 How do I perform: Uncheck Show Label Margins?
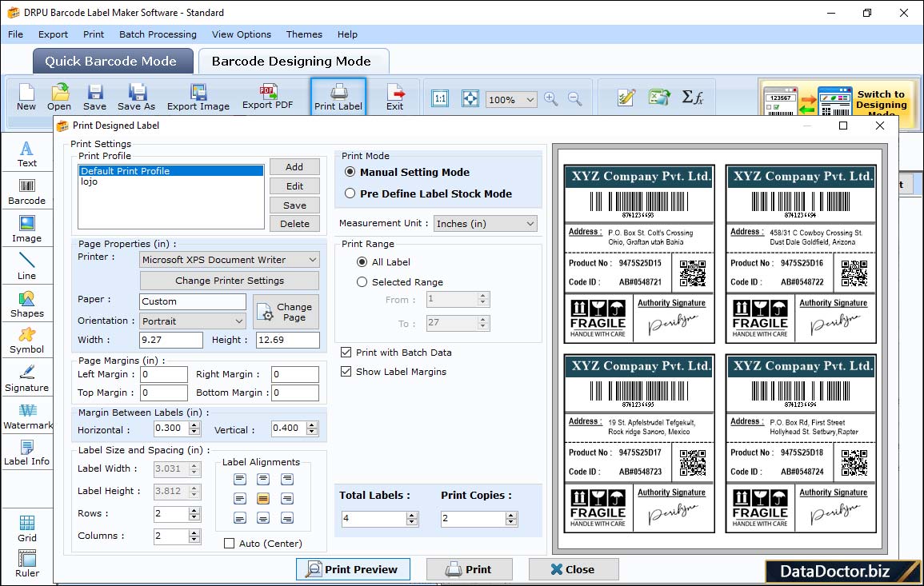tap(346, 372)
